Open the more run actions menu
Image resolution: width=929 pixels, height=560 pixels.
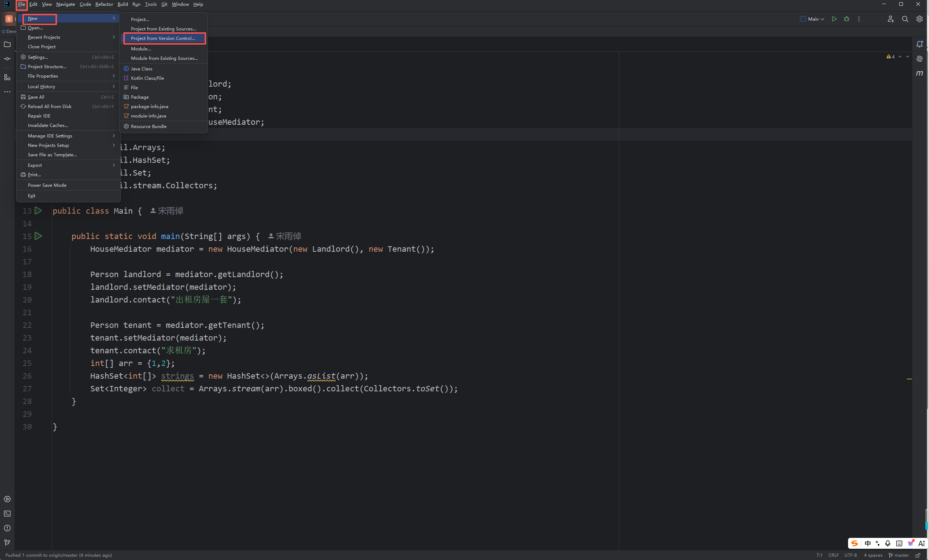(859, 19)
